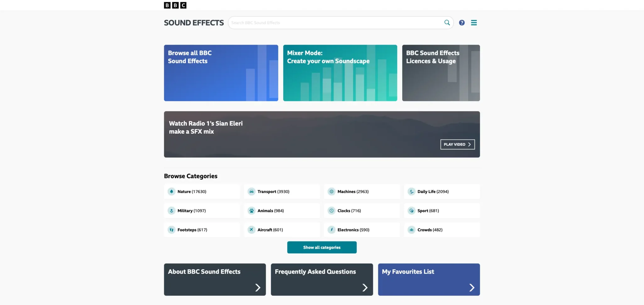Expand About BBC Sound Effects chevron

coord(258,288)
